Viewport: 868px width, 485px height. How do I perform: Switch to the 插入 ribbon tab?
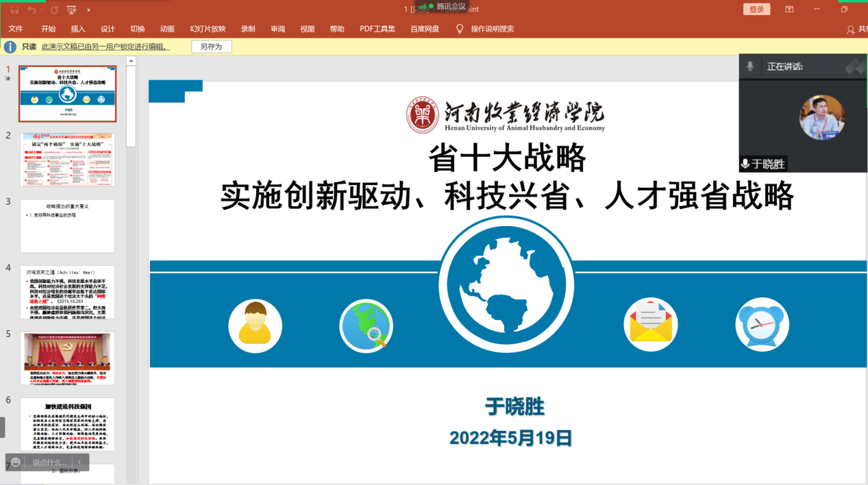[x=78, y=29]
